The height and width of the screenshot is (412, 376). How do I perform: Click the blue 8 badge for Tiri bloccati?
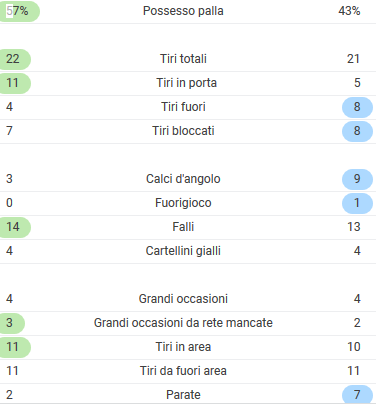click(357, 131)
